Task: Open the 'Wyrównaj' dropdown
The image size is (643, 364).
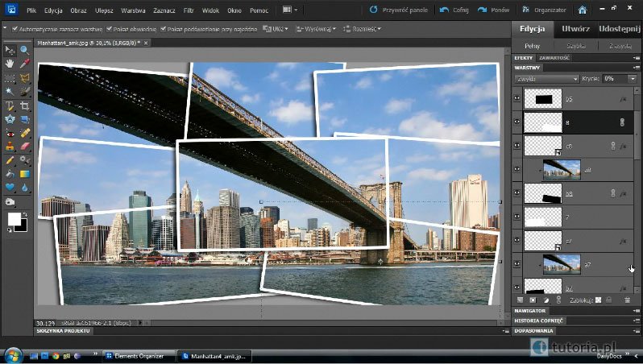Action: tap(317, 29)
